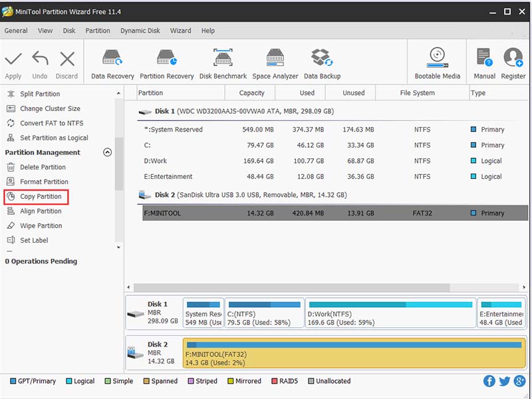Open the Google Plus share icon
Viewport: 532px width, 399px height.
[x=519, y=381]
